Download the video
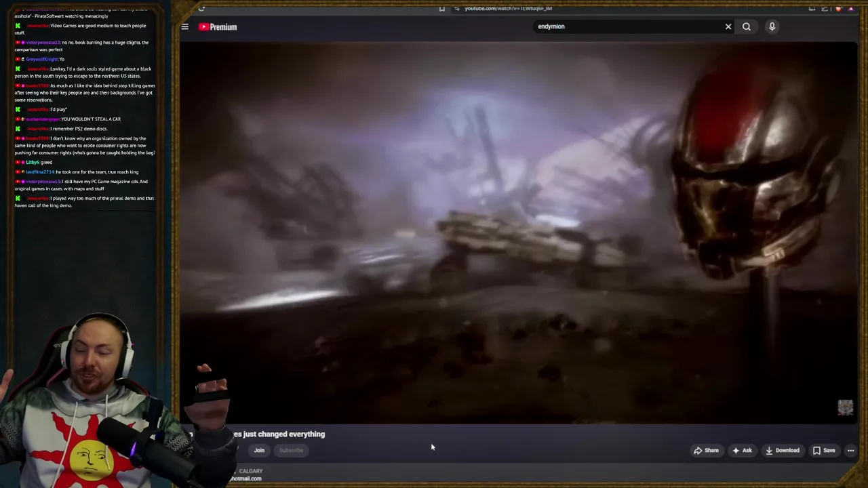The width and height of the screenshot is (868, 488). (x=783, y=450)
